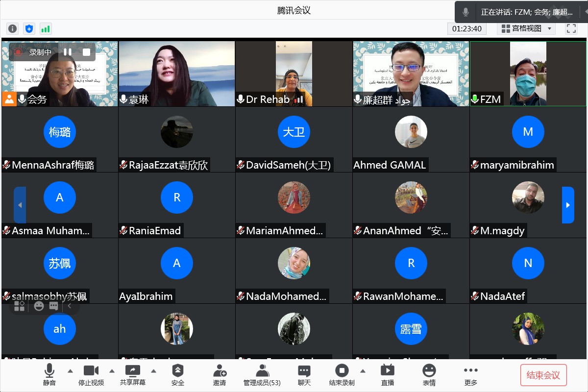Stop recording with 结束录制

pos(342,375)
